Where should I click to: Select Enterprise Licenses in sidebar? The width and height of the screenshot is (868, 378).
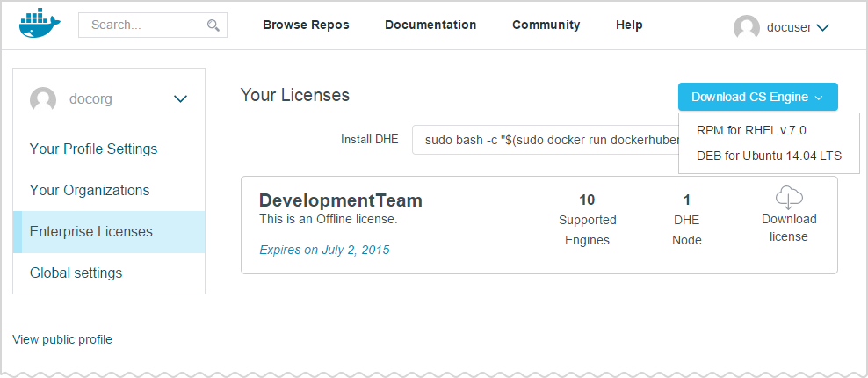(91, 232)
